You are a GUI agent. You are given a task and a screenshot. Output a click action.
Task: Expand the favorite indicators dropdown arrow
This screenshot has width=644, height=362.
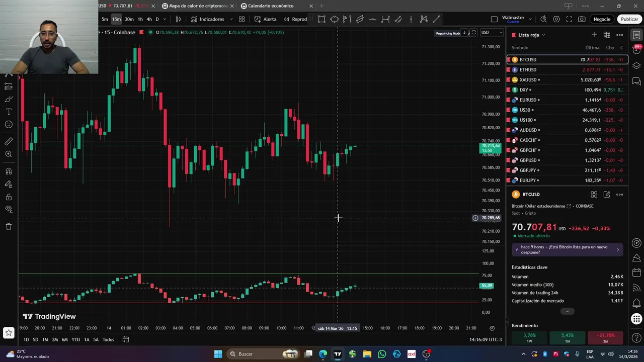(231, 19)
